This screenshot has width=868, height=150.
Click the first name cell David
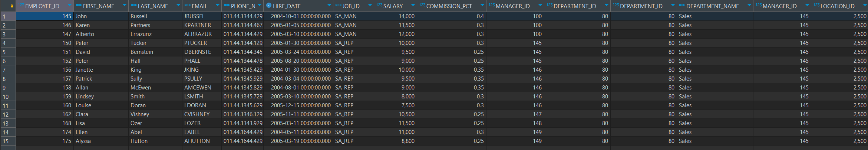point(101,52)
